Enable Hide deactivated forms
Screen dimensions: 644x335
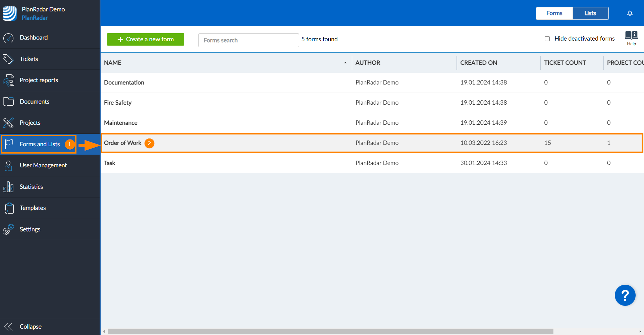pyautogui.click(x=547, y=39)
